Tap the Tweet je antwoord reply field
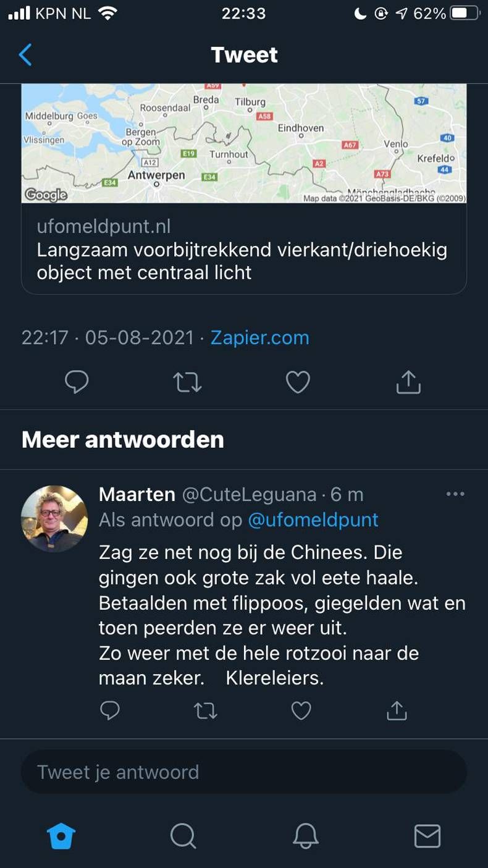 click(244, 771)
